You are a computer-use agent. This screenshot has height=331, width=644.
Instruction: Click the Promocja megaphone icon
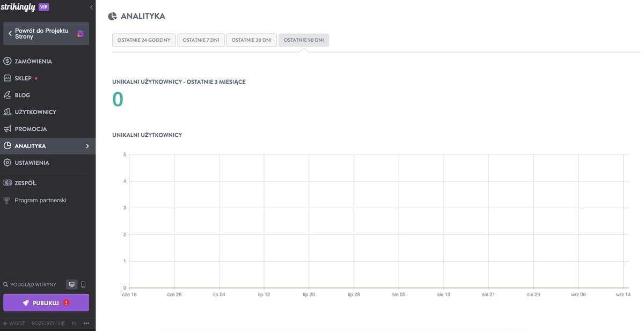coord(7,129)
